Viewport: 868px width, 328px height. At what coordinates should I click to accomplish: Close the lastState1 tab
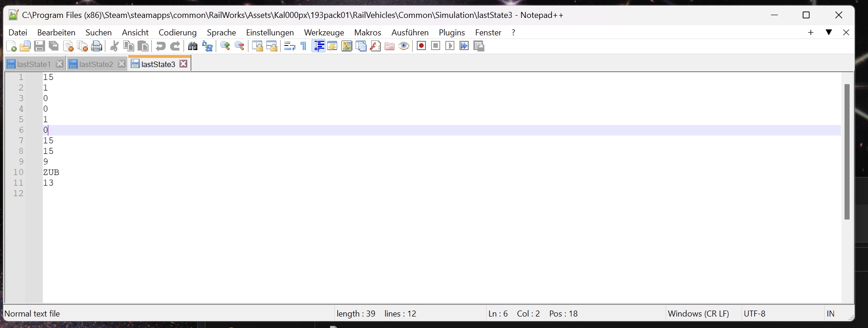(x=59, y=64)
